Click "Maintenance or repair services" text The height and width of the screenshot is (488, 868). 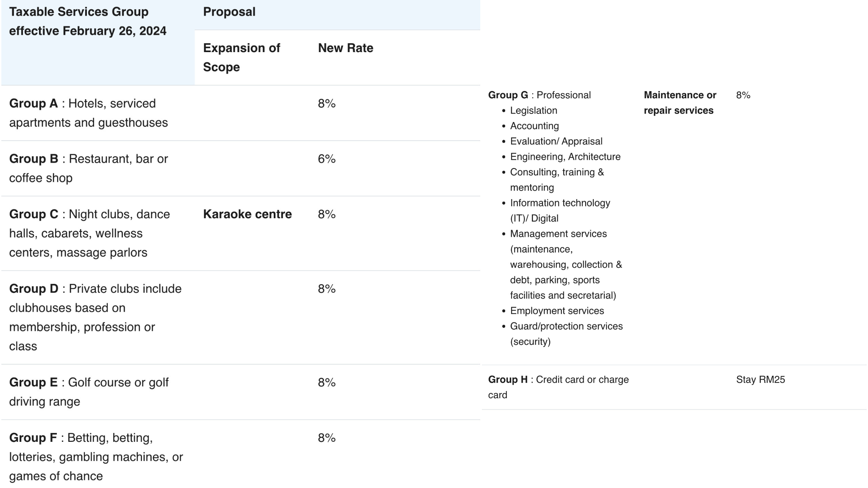click(x=680, y=103)
